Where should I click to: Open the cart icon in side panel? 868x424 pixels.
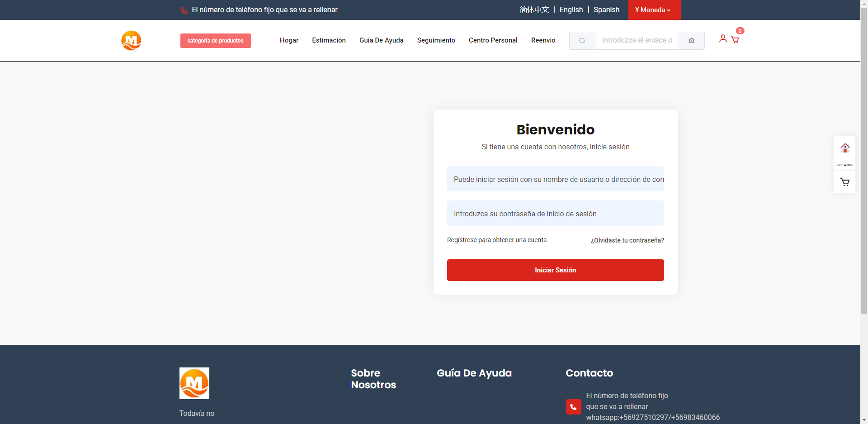(844, 182)
